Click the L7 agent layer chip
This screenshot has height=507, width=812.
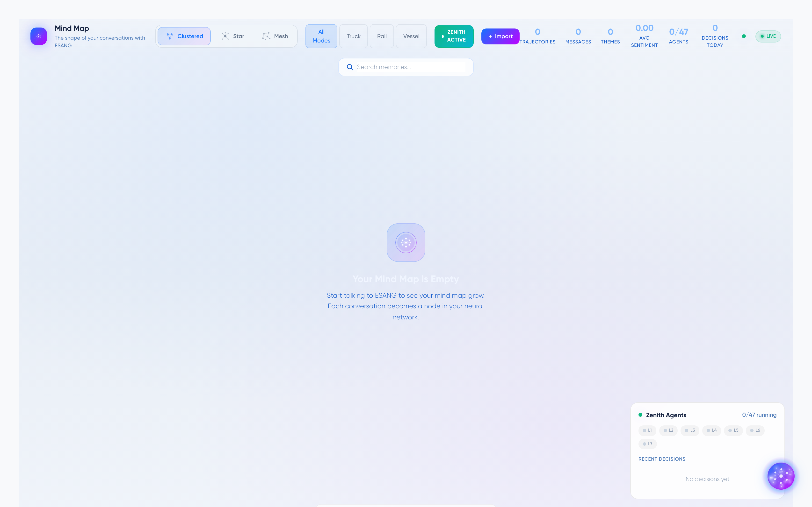647,444
